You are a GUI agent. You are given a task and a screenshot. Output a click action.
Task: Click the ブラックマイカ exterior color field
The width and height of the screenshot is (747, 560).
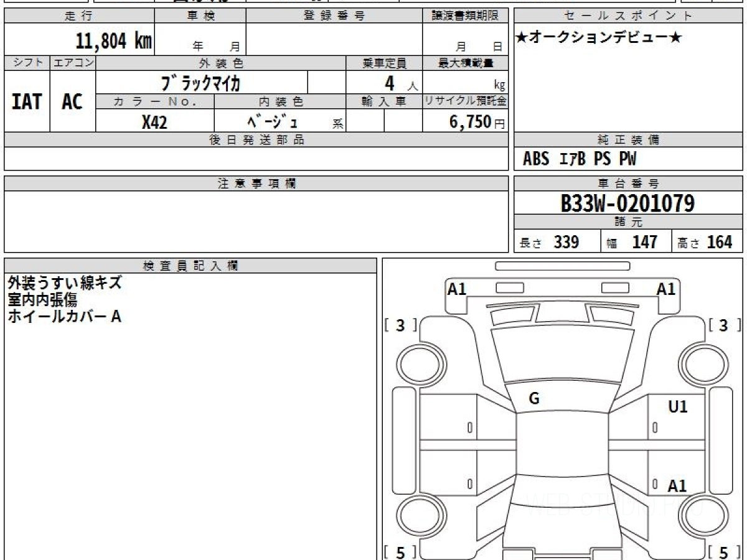[x=200, y=82]
